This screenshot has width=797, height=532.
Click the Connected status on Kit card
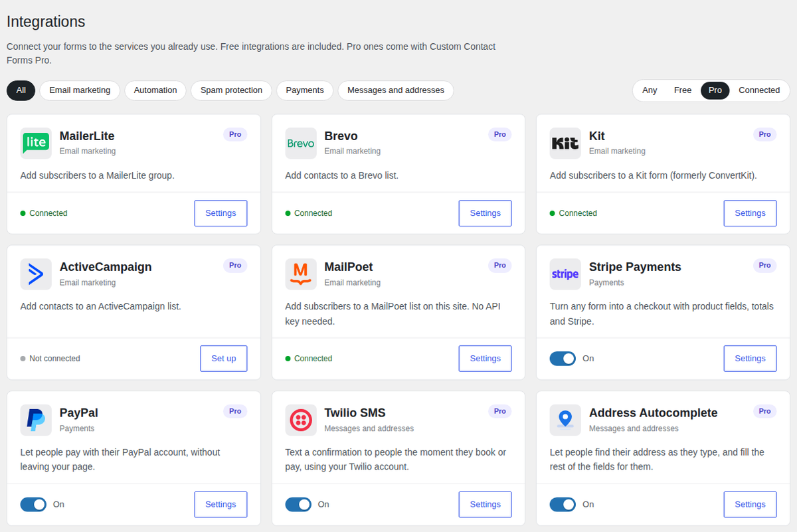click(x=573, y=213)
